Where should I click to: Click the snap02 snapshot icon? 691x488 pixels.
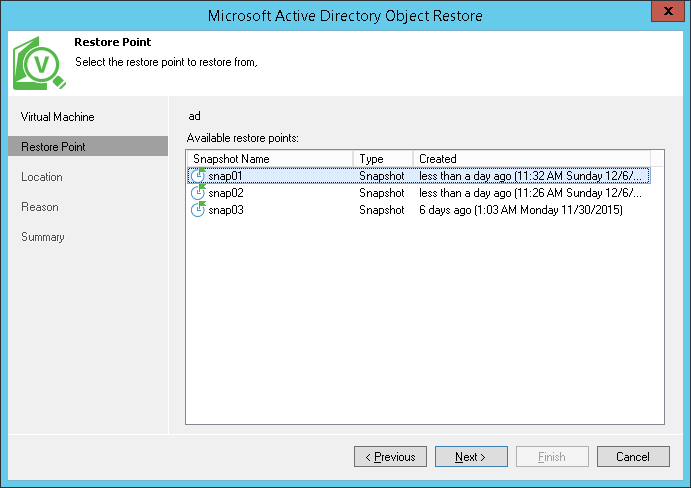tap(197, 193)
